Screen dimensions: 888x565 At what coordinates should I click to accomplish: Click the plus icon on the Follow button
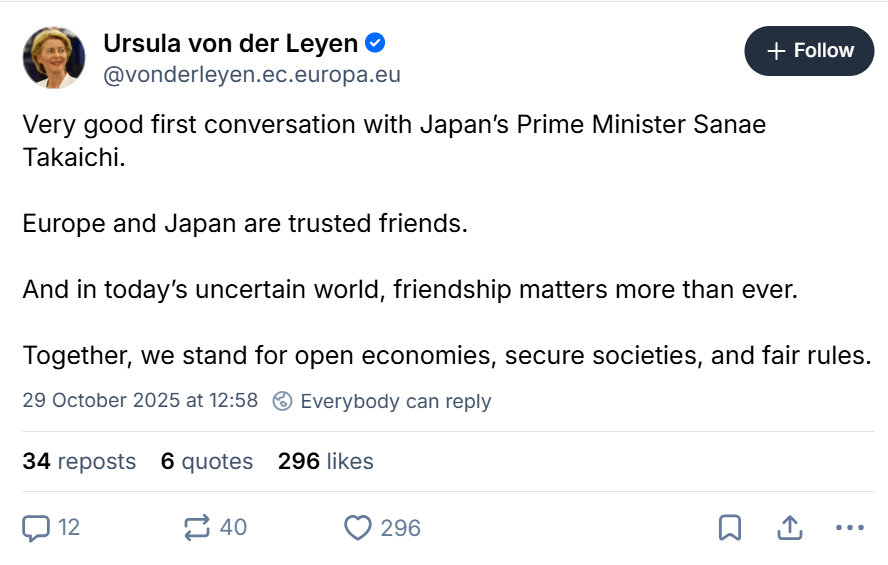click(774, 51)
